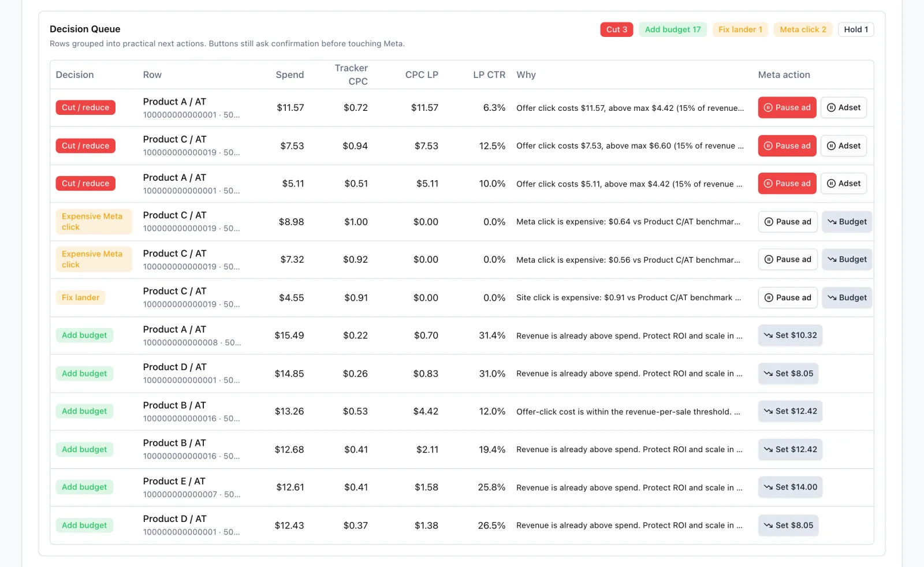This screenshot has width=924, height=567.
Task: Click the Why column header
Action: 526,75
